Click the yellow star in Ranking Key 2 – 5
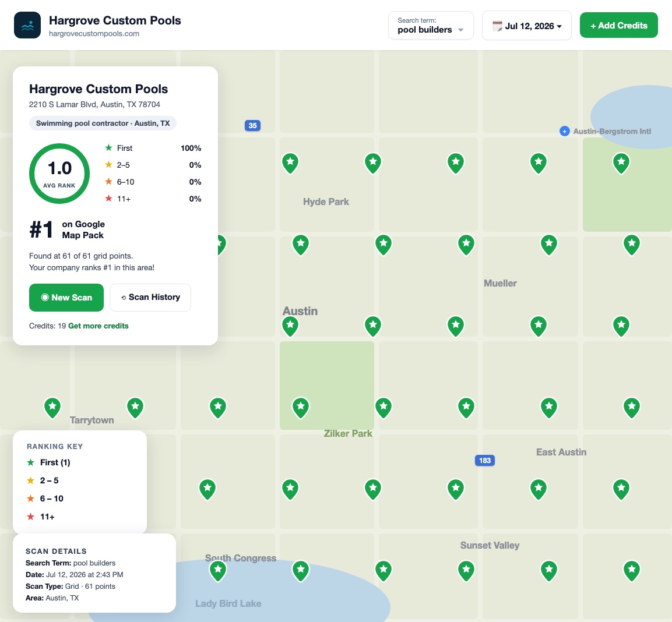This screenshot has height=622, width=672. 30,480
